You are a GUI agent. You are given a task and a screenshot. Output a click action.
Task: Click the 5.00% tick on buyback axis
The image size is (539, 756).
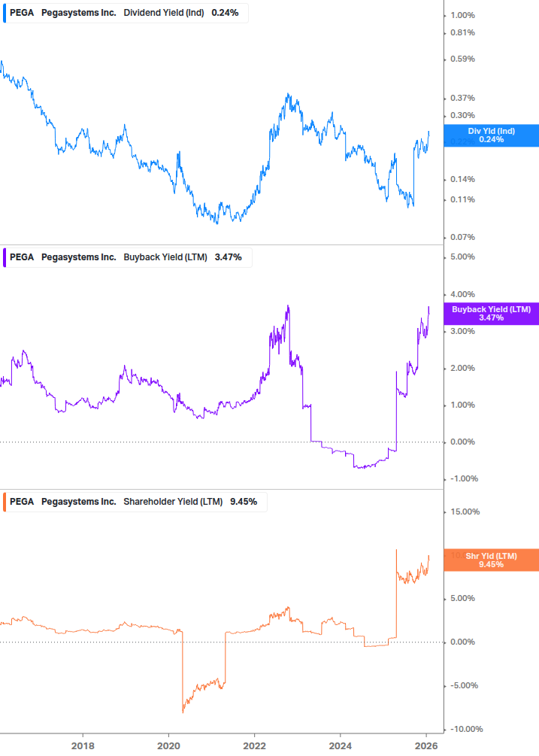(462, 257)
